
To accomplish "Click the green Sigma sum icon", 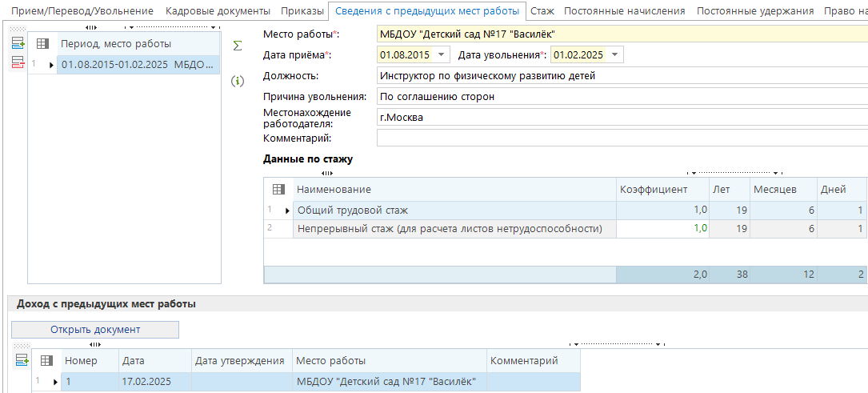I will pyautogui.click(x=237, y=46).
